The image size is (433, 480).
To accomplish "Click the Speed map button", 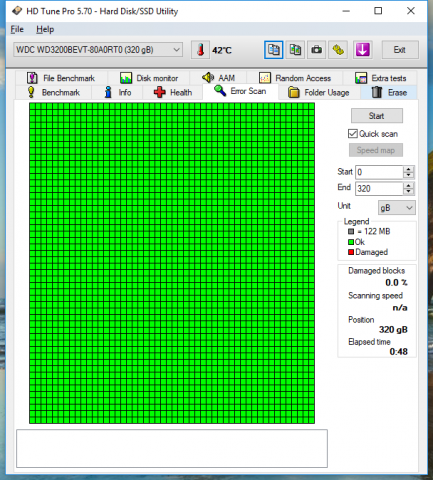I will [376, 150].
